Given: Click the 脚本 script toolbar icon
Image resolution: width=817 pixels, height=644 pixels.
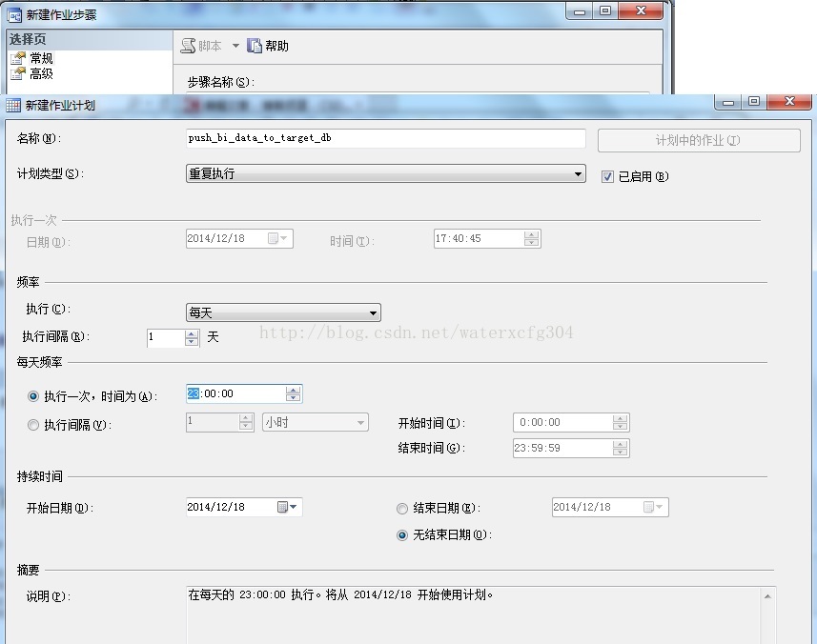Looking at the screenshot, I should coord(188,46).
